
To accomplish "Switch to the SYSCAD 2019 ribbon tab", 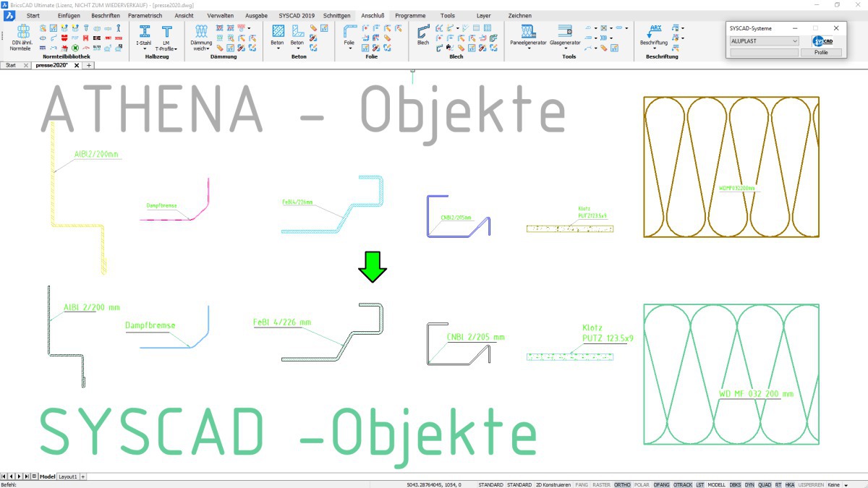I will 297,15.
